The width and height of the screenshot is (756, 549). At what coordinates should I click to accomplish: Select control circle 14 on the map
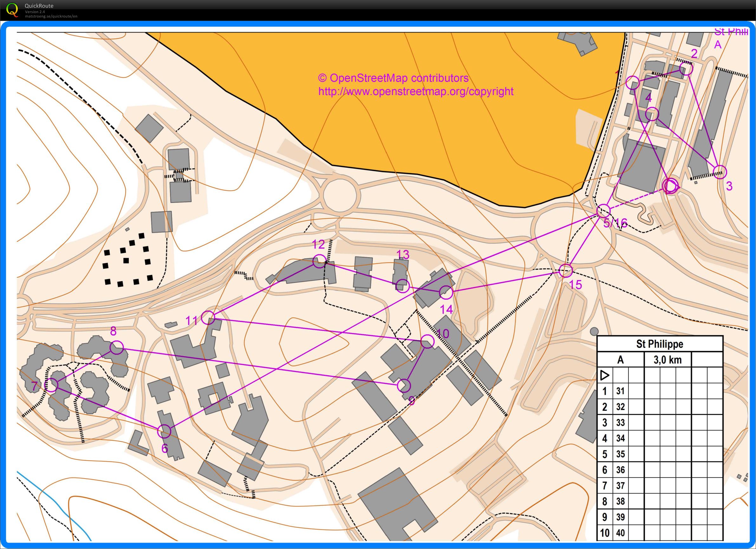pos(446,292)
